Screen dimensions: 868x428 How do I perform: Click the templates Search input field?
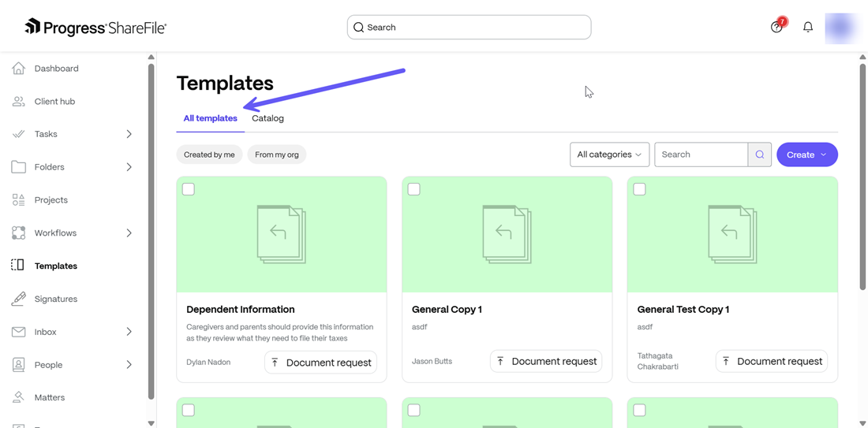tap(702, 154)
